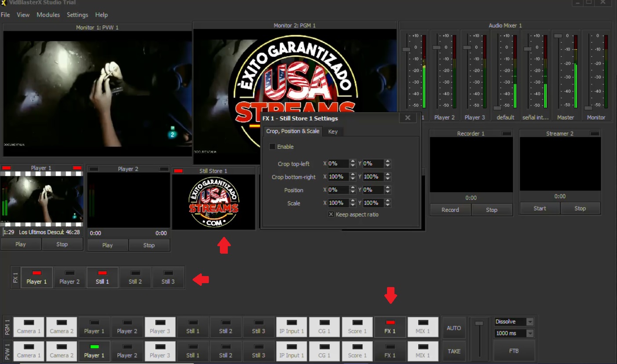This screenshot has width=617, height=364.
Task: Select Player 3 on PVW 1 bus
Action: tap(160, 351)
